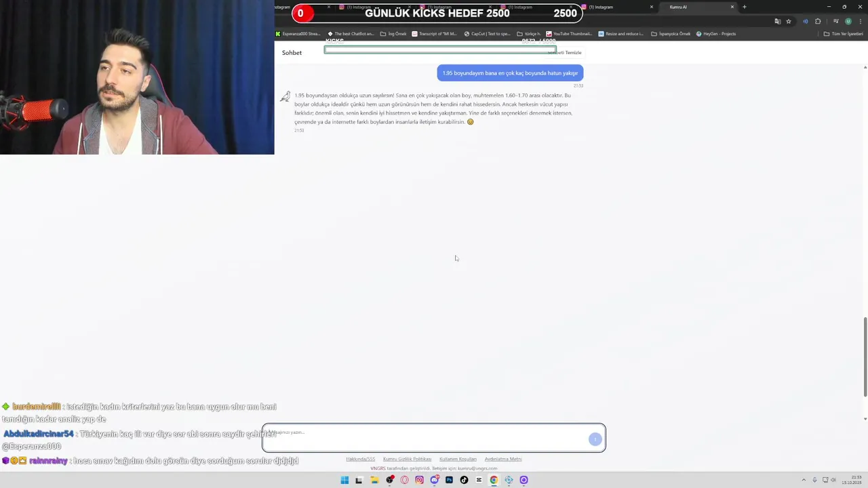Open the Transcript of MI M bookmark
868x488 pixels.
tap(435, 34)
